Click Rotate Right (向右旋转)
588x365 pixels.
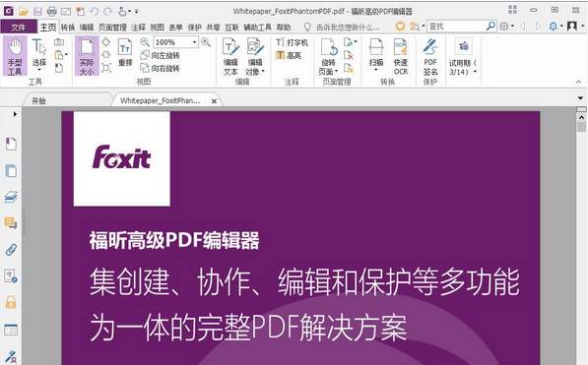pos(161,68)
